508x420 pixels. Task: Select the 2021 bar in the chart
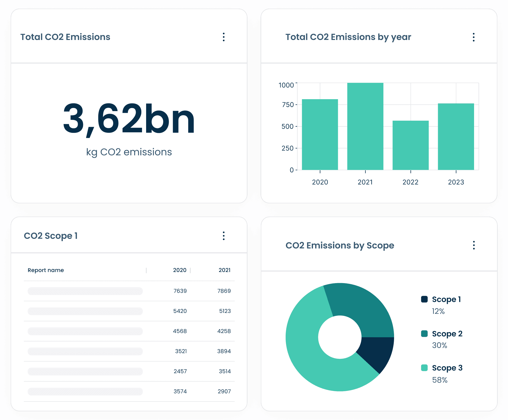(x=365, y=126)
